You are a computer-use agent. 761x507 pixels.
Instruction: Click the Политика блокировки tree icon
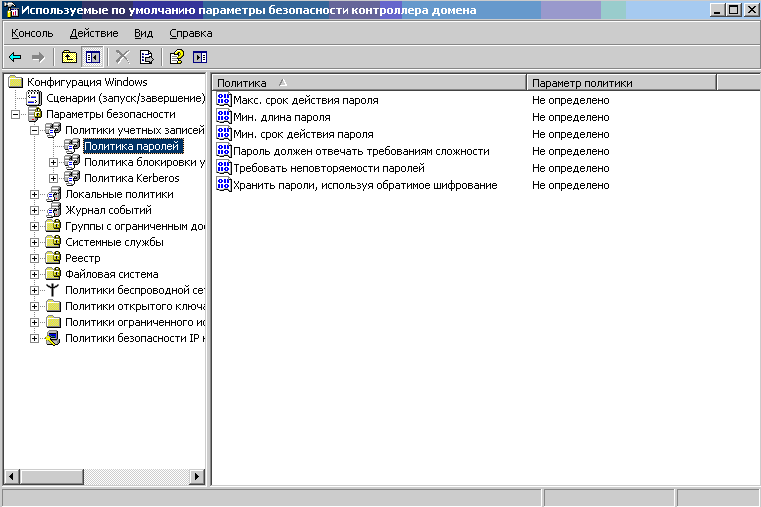point(72,162)
